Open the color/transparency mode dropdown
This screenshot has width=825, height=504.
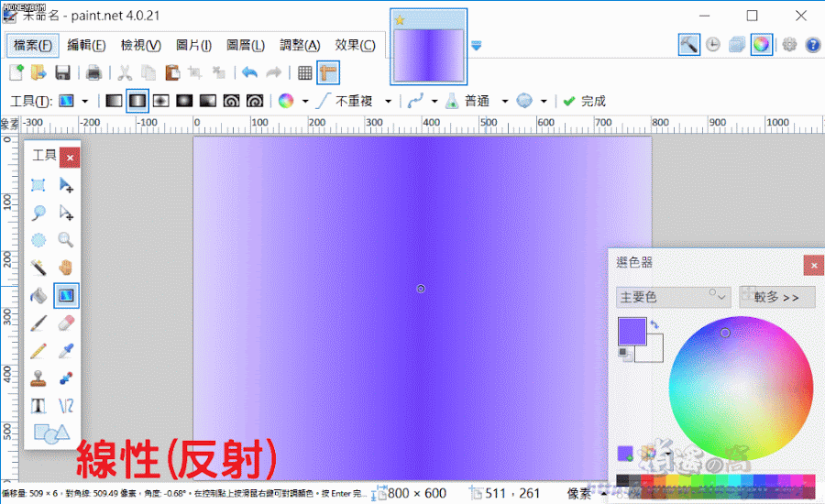coord(304,101)
